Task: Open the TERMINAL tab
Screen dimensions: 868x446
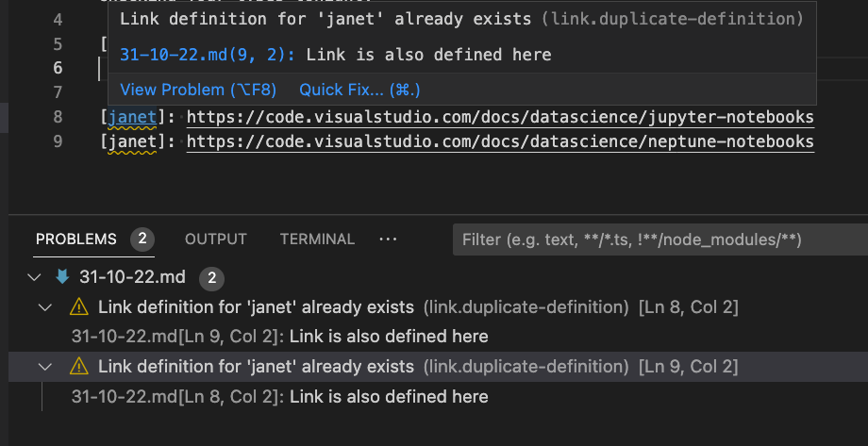Action: pos(317,240)
